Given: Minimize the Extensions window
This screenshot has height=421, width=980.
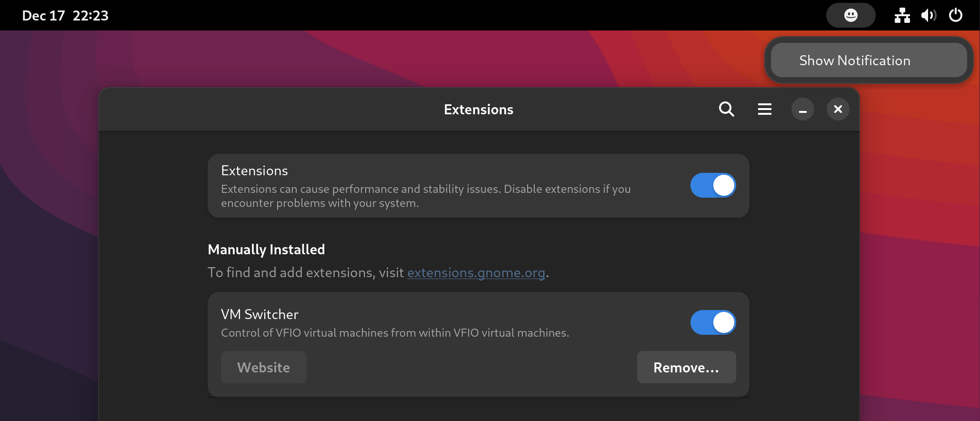Looking at the screenshot, I should click(x=802, y=110).
